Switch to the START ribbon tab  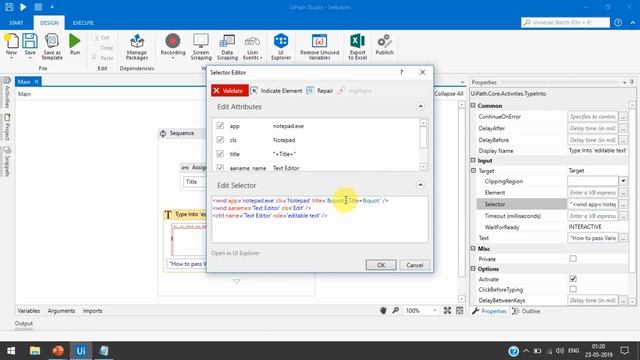(x=16, y=23)
